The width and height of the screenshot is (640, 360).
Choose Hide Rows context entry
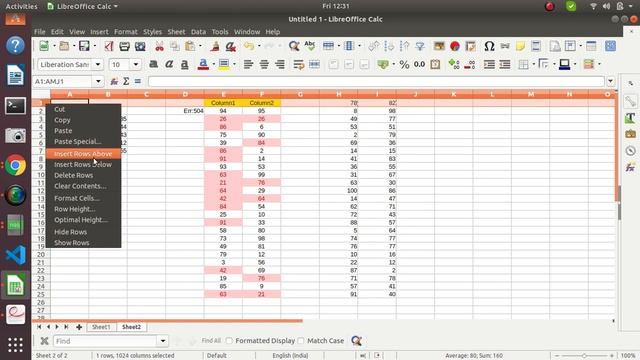pyautogui.click(x=83, y=232)
